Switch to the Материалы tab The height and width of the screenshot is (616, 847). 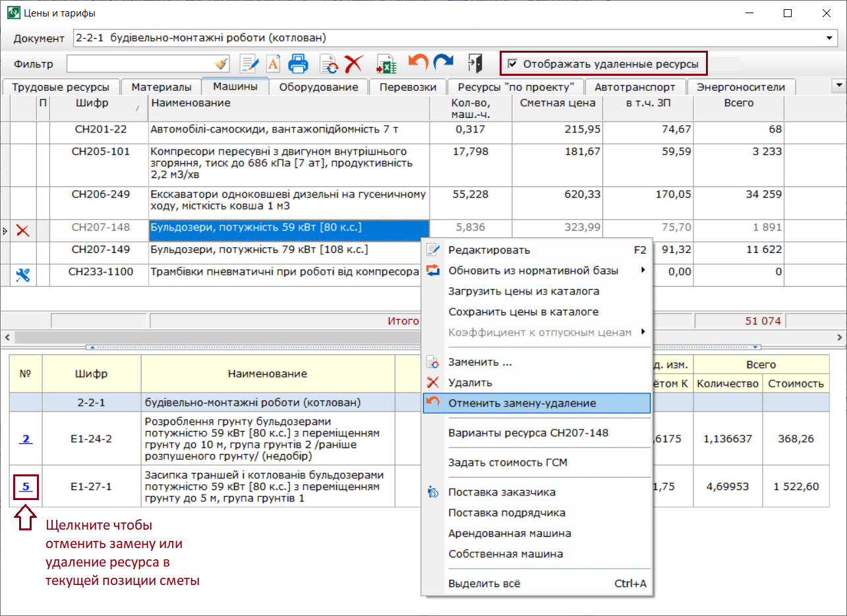pyautogui.click(x=161, y=87)
